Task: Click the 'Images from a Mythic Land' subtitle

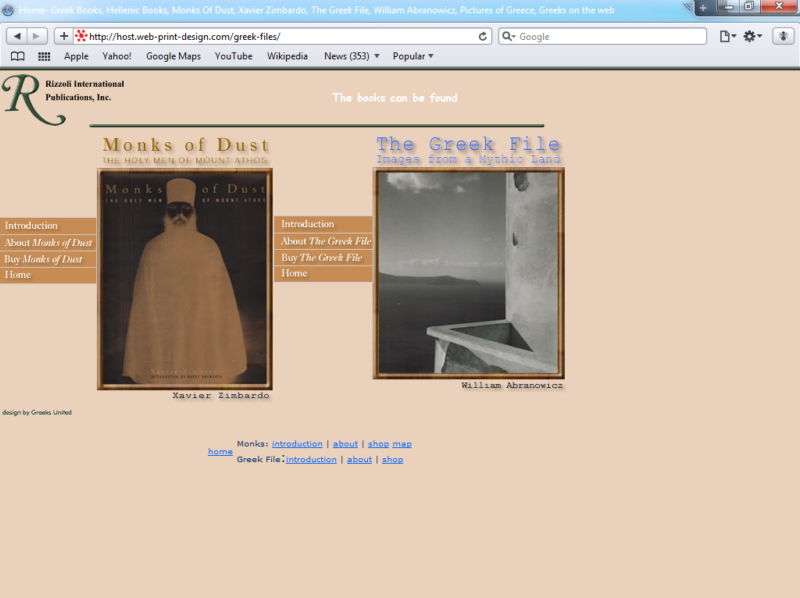Action: coord(468,159)
